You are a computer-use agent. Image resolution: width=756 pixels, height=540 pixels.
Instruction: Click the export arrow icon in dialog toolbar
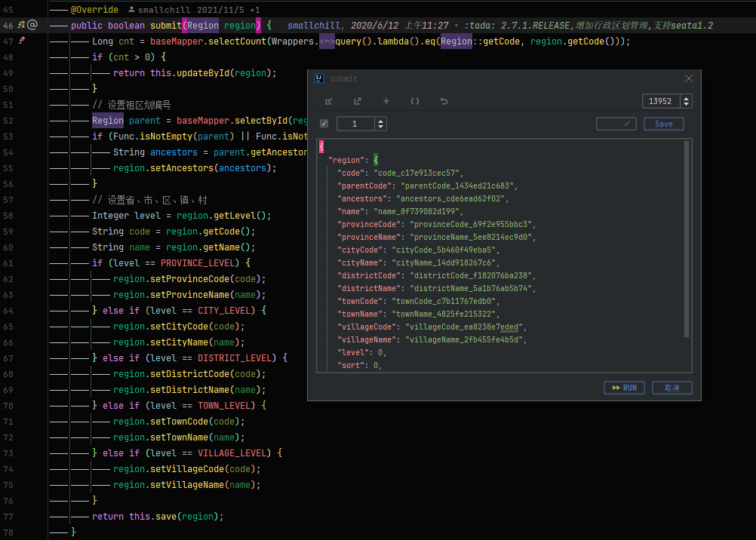pyautogui.click(x=358, y=101)
